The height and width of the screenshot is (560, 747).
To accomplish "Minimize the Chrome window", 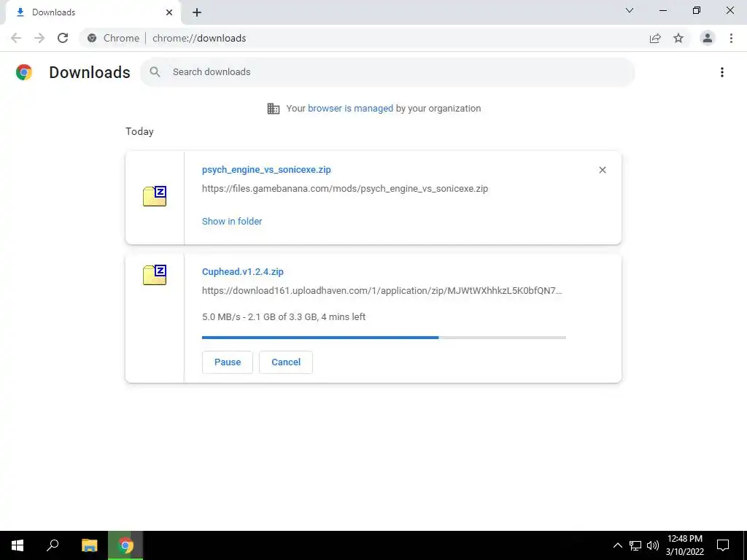I will (663, 10).
